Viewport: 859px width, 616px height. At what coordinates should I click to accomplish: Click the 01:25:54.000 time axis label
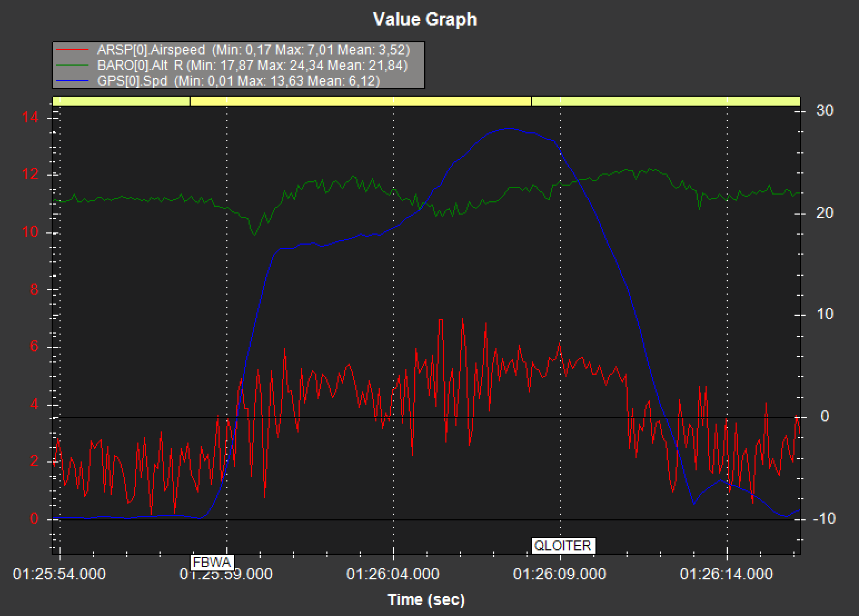[59, 574]
